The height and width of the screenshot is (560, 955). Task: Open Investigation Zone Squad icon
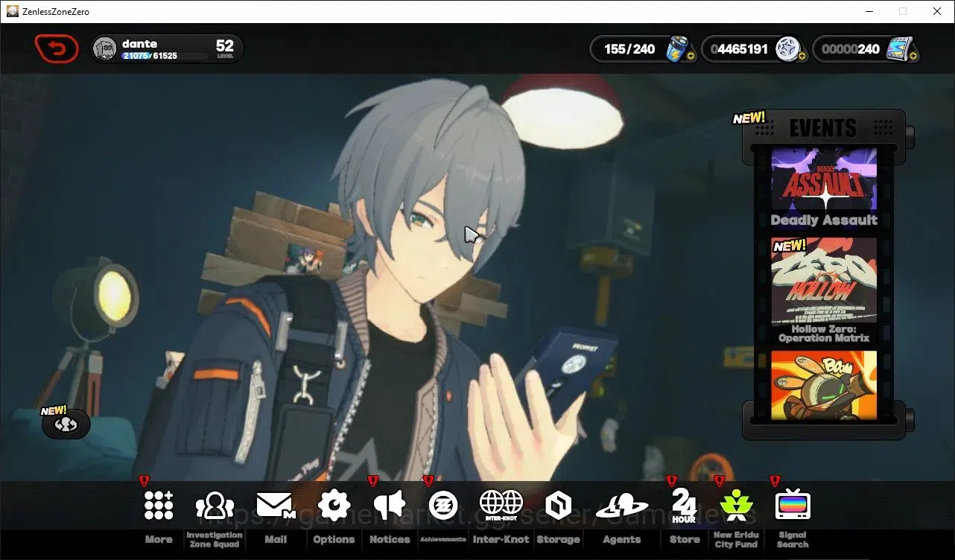tap(215, 506)
